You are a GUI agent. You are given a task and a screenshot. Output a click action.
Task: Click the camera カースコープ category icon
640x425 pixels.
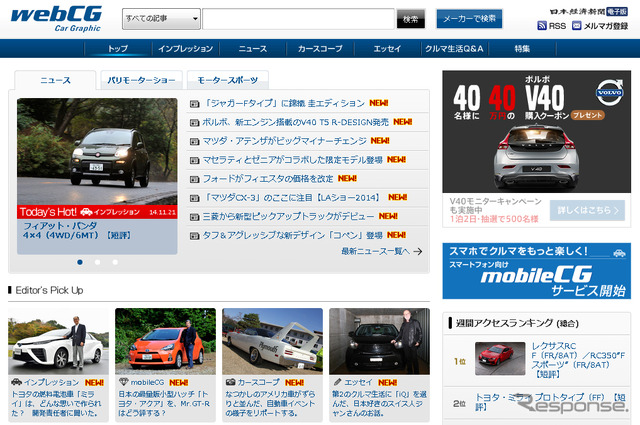tap(231, 382)
